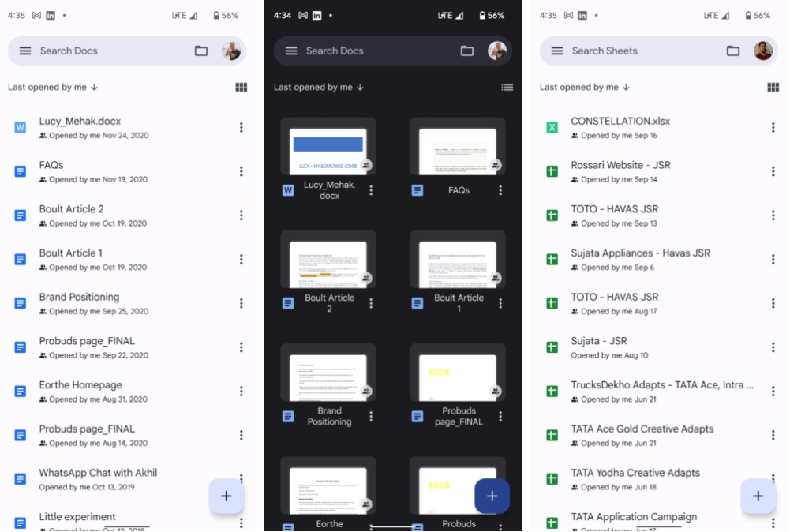
Task: Tap the grid view icon on the Sheets screen
Action: pyautogui.click(x=774, y=87)
